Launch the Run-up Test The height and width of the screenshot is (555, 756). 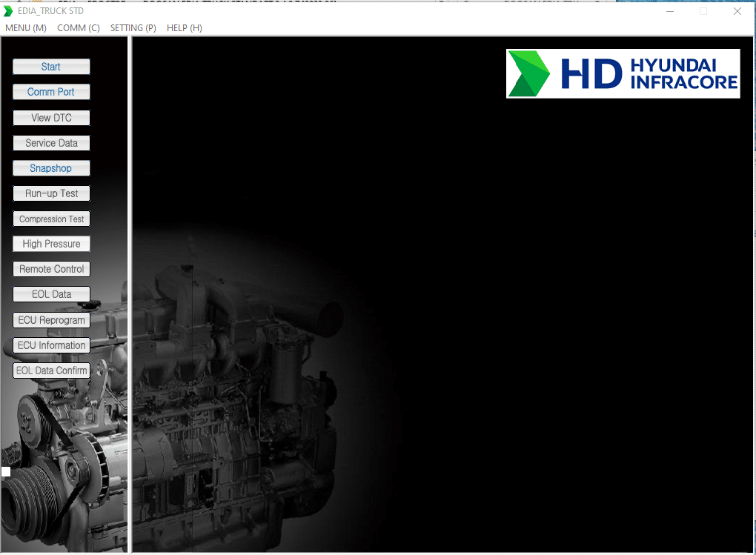pyautogui.click(x=51, y=193)
